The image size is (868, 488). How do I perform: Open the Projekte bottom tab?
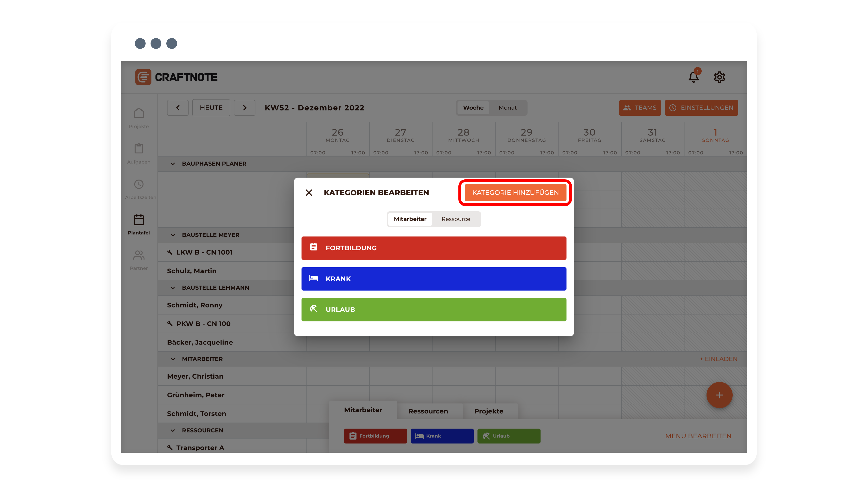pyautogui.click(x=488, y=411)
